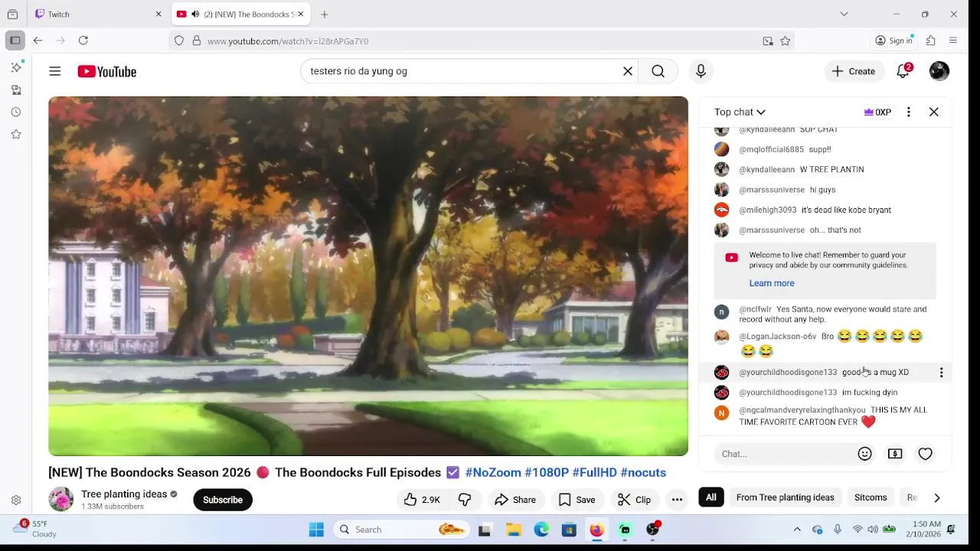Image resolution: width=980 pixels, height=551 pixels.
Task: Create a Clip of the video
Action: coord(634,500)
